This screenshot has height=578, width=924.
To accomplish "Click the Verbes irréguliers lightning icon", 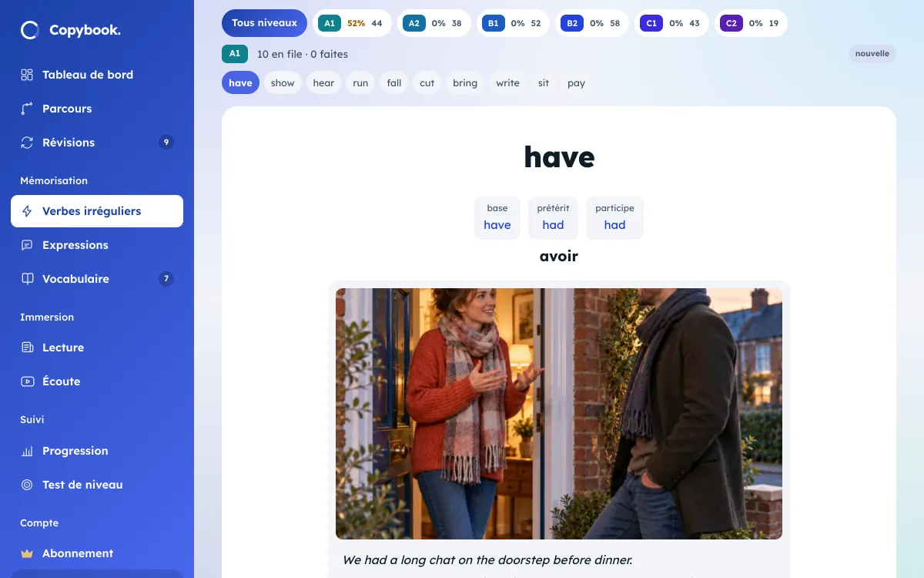I will [x=27, y=211].
